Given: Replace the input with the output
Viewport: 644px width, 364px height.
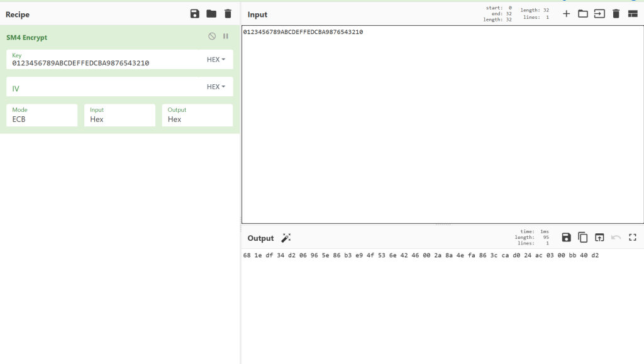Looking at the screenshot, I should (x=599, y=237).
